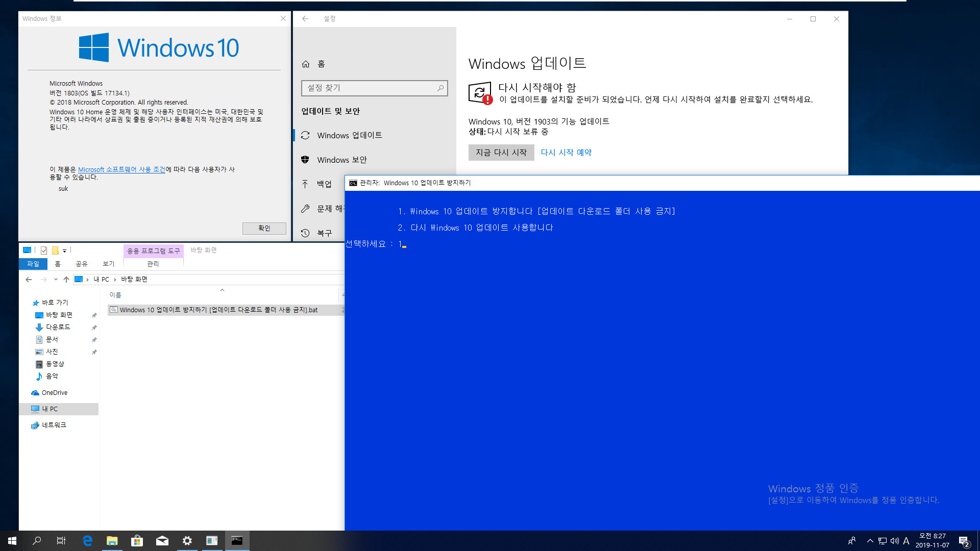Select 홈 in Settings sidebar
The width and height of the screenshot is (980, 551).
321,64
